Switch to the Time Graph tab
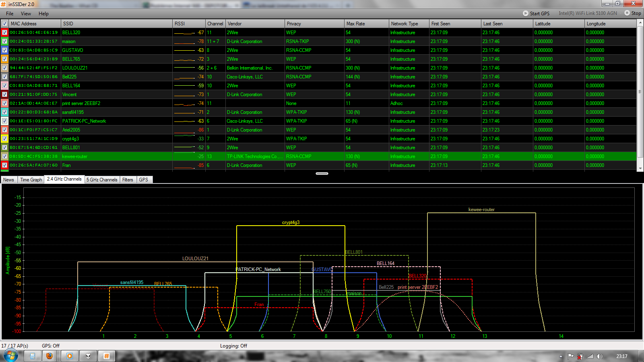Image resolution: width=644 pixels, height=362 pixels. [x=31, y=180]
